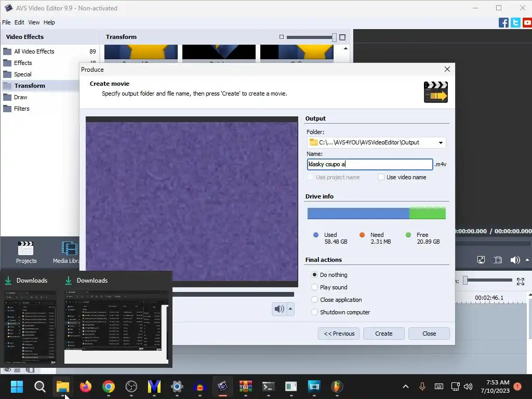Open taskbar Search

[x=39, y=387]
